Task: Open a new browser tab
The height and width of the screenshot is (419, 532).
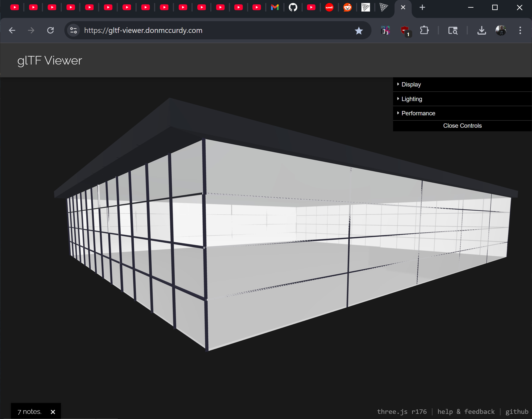Action: (422, 7)
